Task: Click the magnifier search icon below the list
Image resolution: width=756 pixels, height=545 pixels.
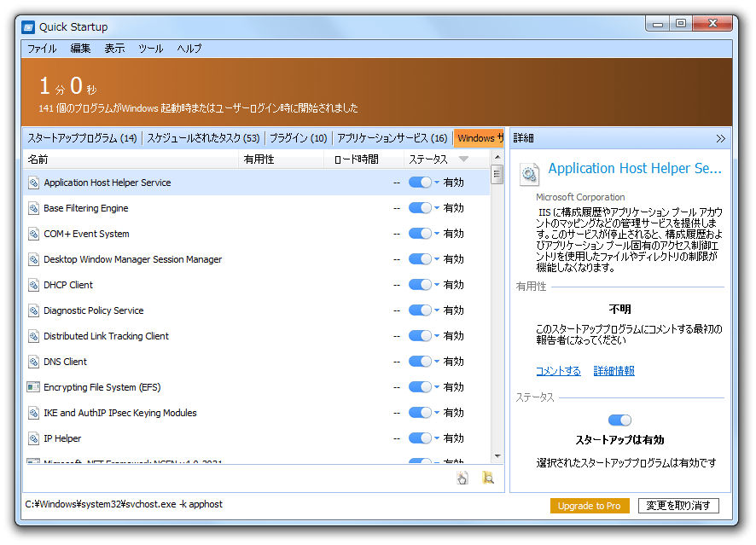Action: (x=488, y=478)
